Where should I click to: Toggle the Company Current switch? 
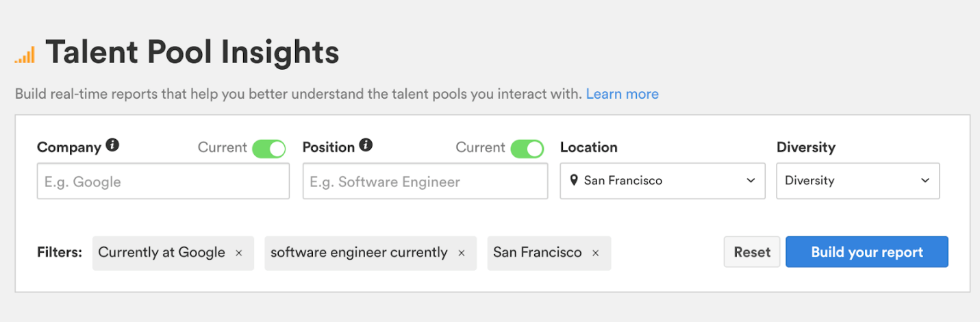[269, 149]
